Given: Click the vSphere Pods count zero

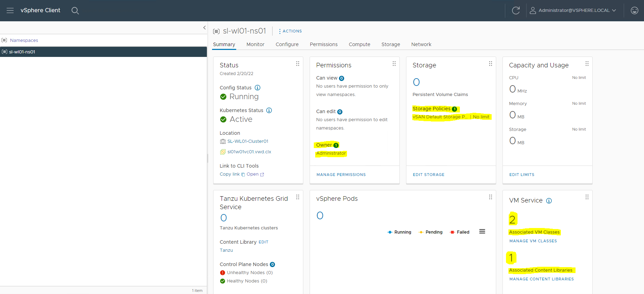Looking at the screenshot, I should (x=320, y=215).
